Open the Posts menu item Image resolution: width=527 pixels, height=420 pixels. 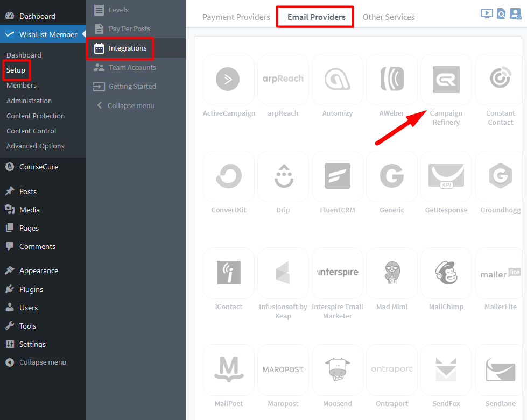click(x=43, y=191)
